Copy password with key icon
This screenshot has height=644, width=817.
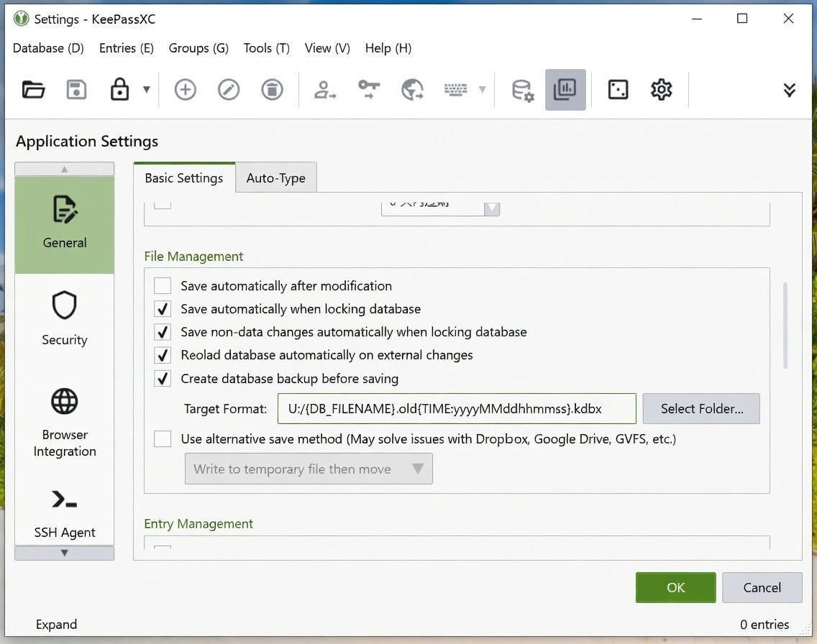point(368,90)
